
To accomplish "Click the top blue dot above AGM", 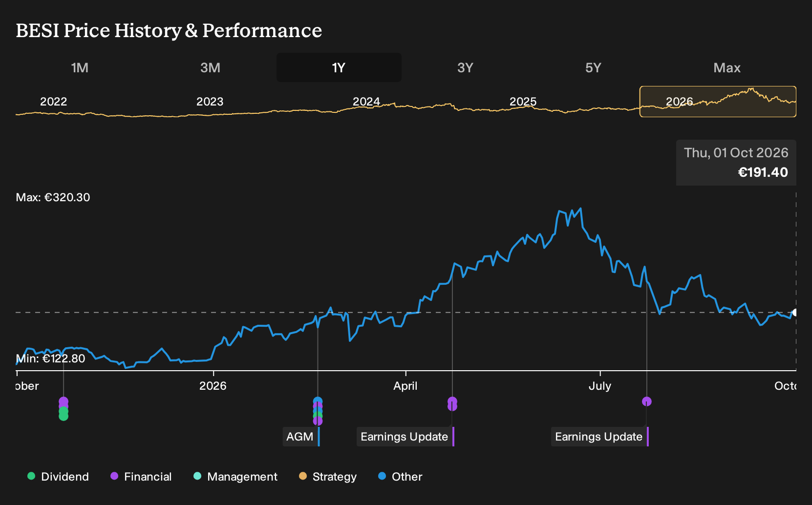I will coord(318,401).
